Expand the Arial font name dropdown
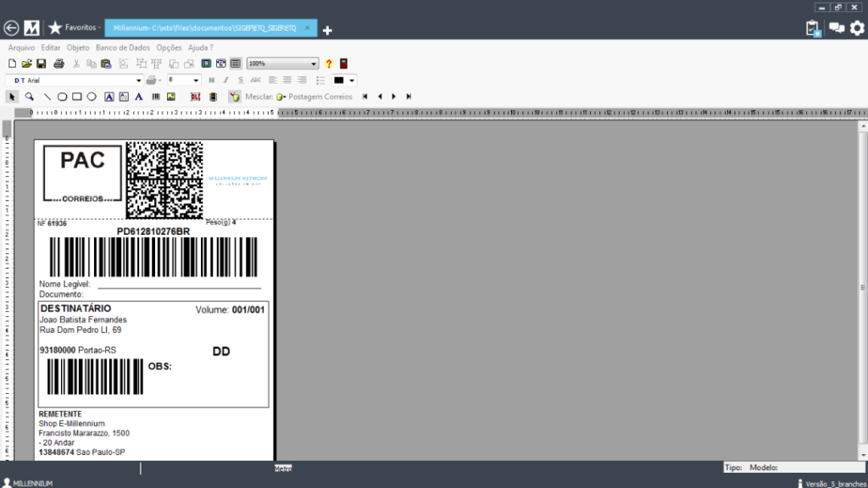 point(139,80)
